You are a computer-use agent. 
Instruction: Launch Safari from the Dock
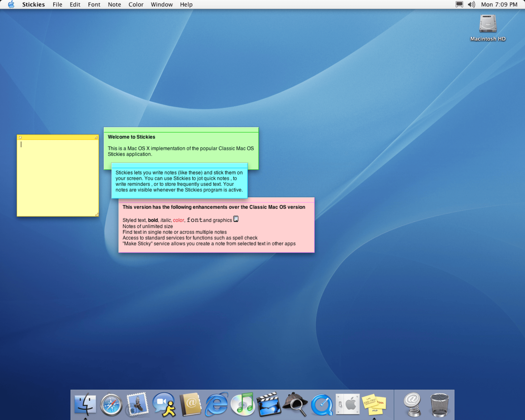click(111, 405)
